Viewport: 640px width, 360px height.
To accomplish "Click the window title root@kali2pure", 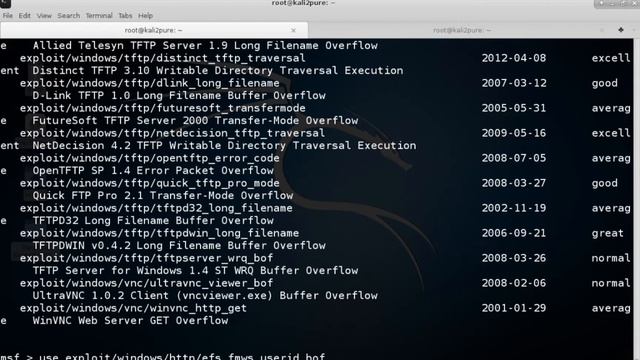I will pos(303,3).
